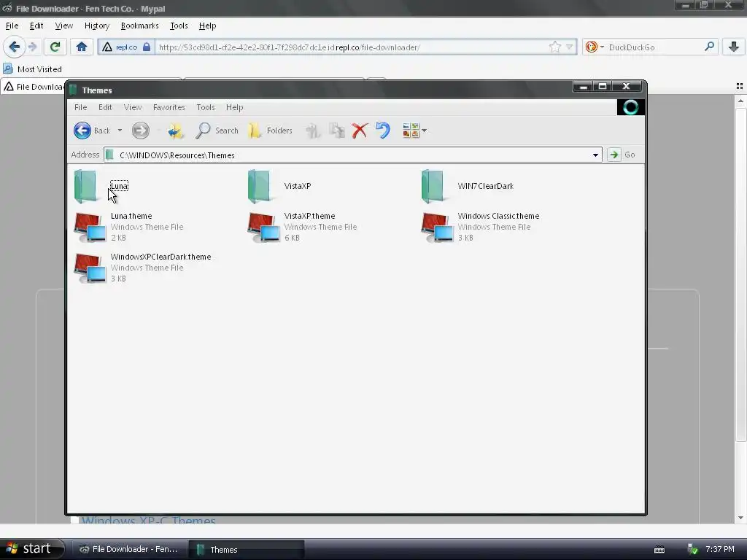Select the Windows Classic.theme file icon
The image size is (747, 560).
[438, 227]
